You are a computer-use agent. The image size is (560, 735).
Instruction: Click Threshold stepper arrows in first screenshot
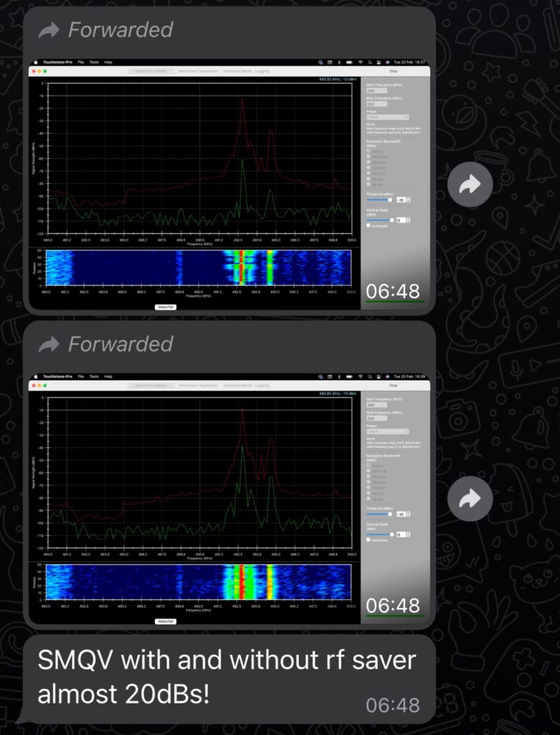pyautogui.click(x=409, y=200)
